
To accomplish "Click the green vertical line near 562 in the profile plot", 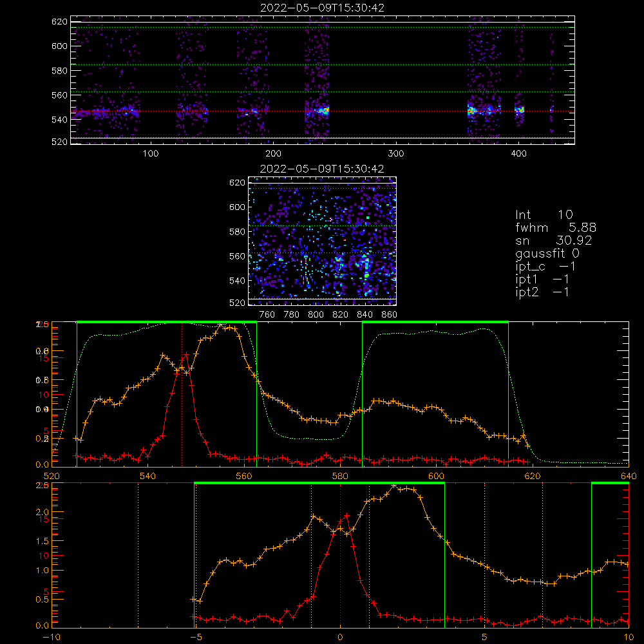I will pos(257,394).
